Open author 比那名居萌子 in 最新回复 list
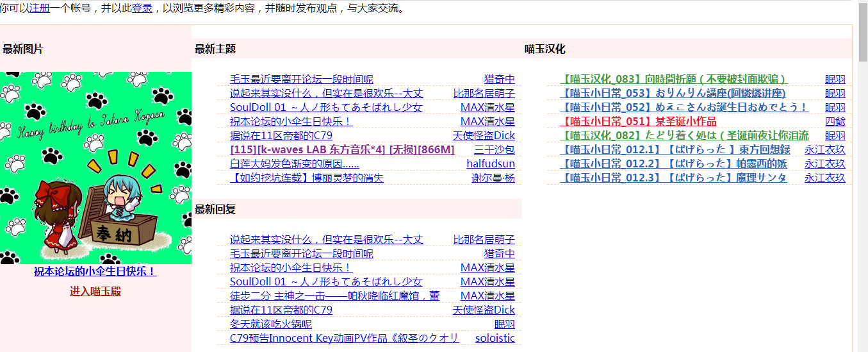The image size is (868, 352). point(484,240)
